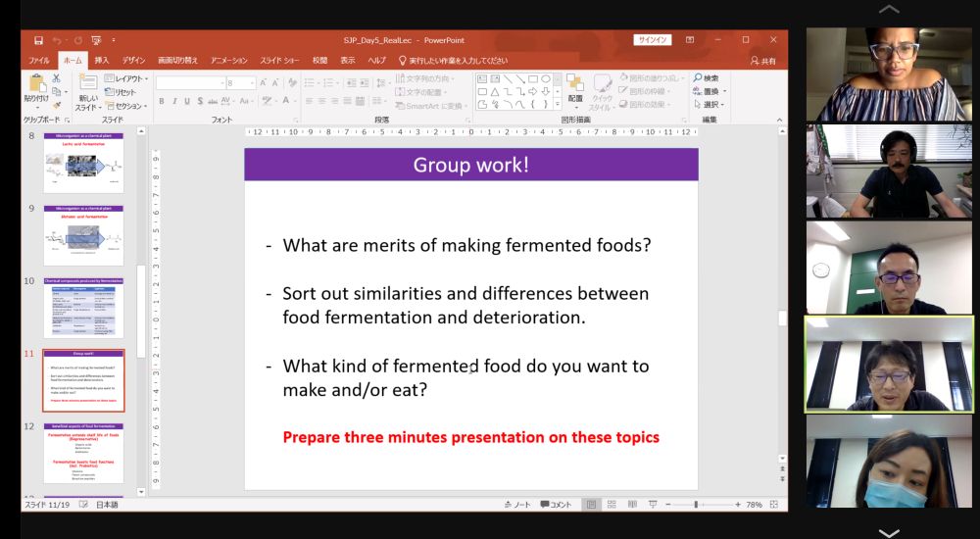Select slide 12 thumbnail
Viewport: 980px width, 539px height.
point(83,454)
